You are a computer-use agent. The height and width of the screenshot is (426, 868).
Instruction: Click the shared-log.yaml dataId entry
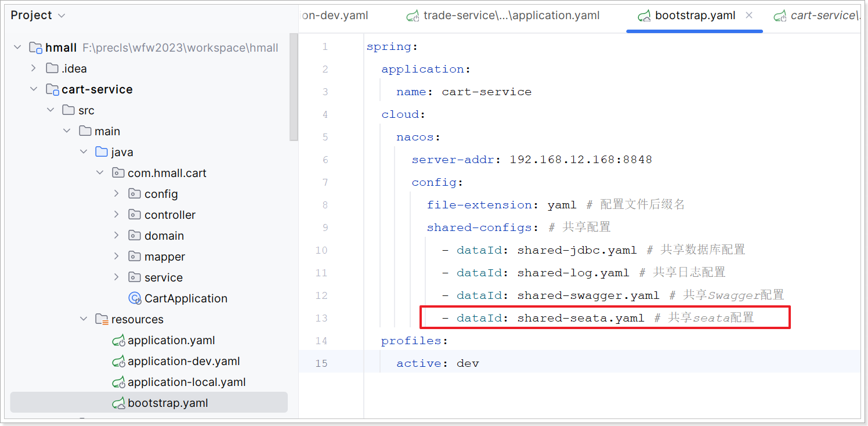click(535, 273)
